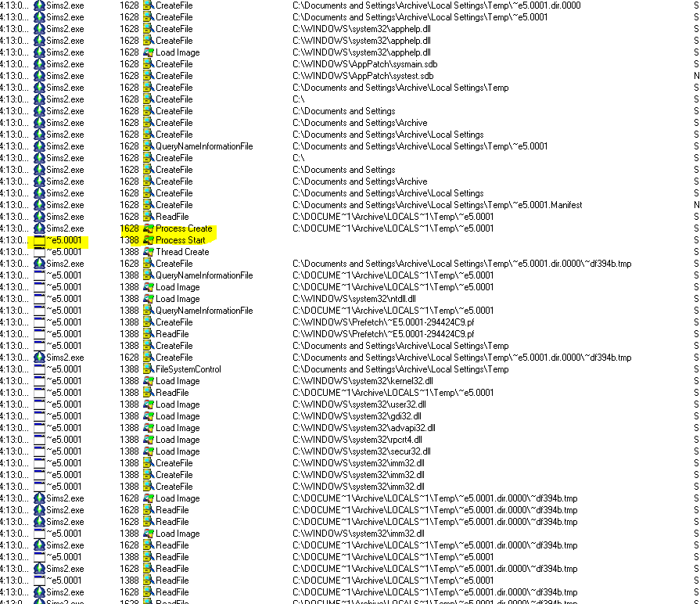Select the systest.sdb path entry
This screenshot has width=700, height=604.
(x=363, y=76)
